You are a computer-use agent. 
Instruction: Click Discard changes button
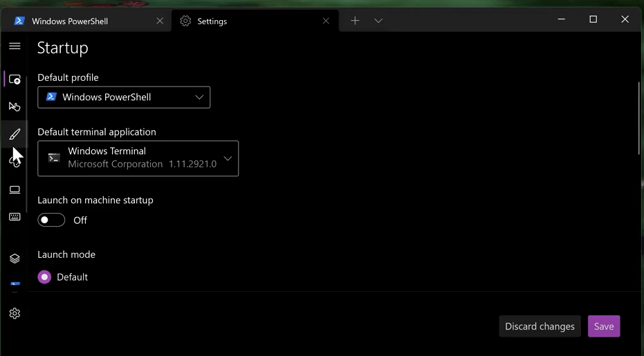540,326
